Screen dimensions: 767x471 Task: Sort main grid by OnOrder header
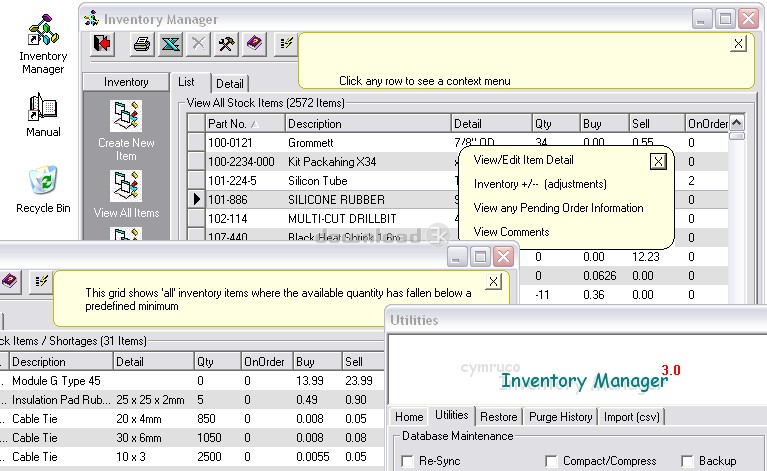(707, 124)
